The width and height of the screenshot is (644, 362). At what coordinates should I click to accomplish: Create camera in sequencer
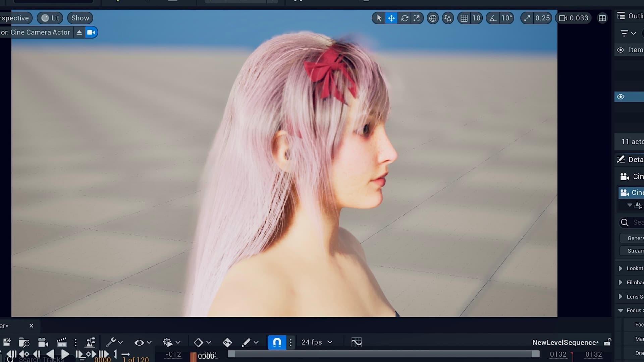[x=43, y=342]
